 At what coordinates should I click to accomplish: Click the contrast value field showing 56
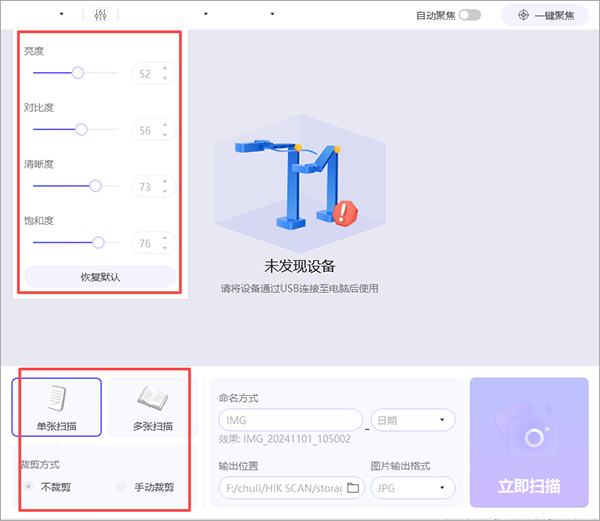(154, 130)
